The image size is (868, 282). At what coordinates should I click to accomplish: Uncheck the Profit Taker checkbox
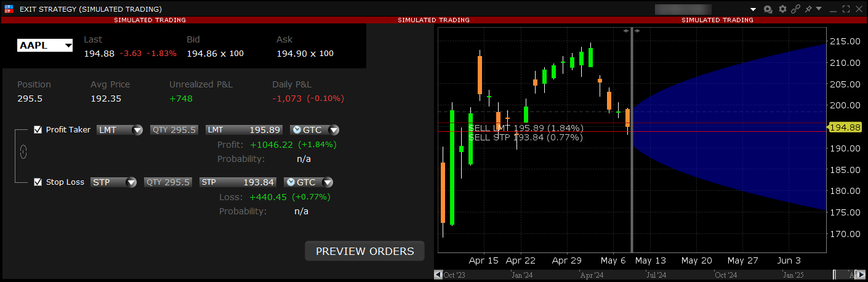(38, 130)
